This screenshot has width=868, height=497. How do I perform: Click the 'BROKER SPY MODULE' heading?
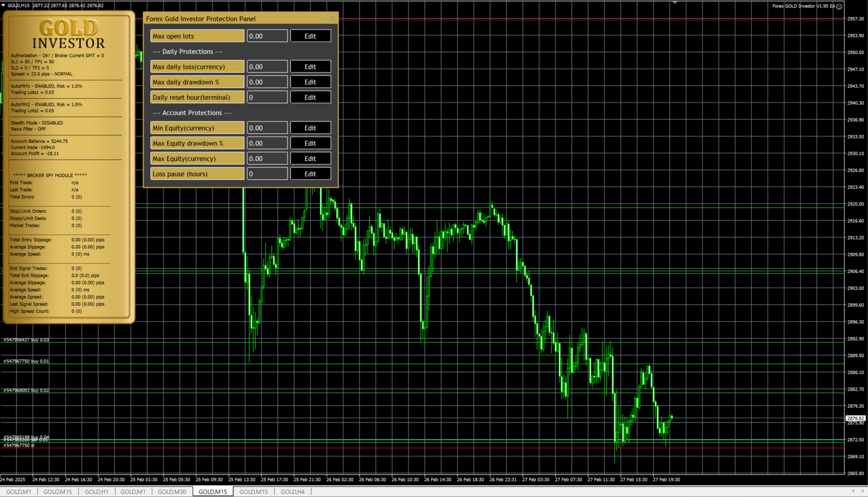[x=50, y=175]
